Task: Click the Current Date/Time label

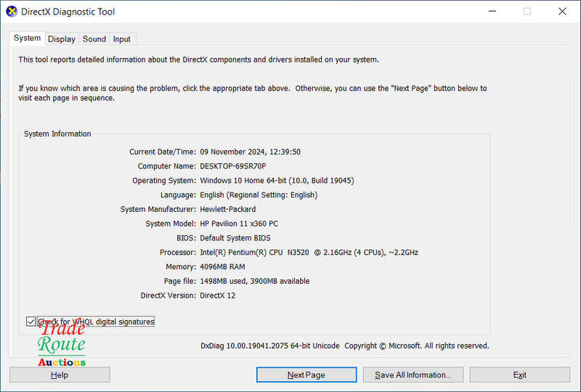Action: point(163,152)
